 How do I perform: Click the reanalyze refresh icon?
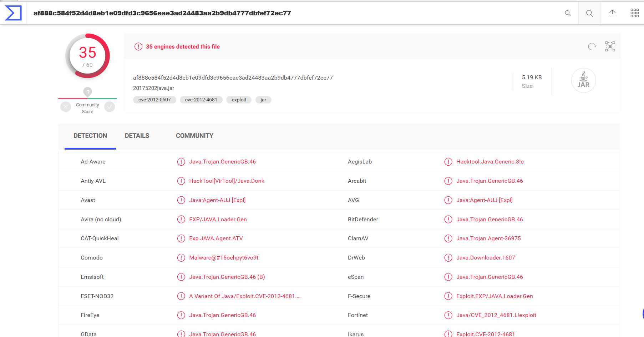592,46
